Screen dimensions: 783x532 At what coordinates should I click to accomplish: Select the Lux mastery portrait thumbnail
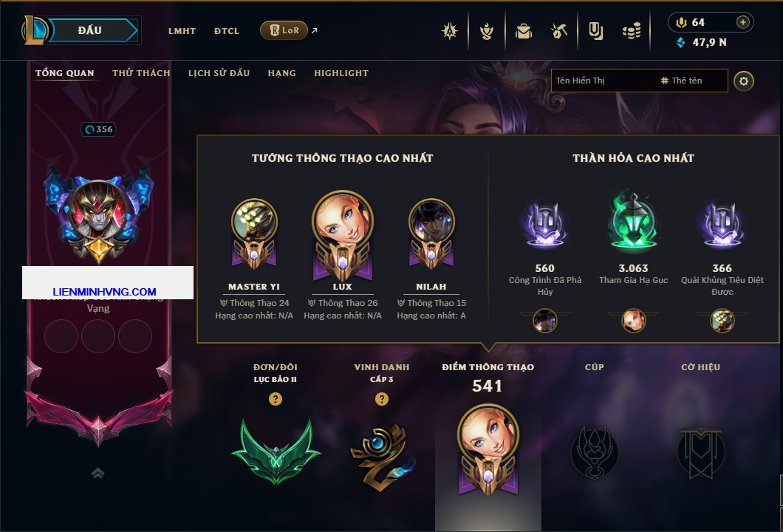pyautogui.click(x=633, y=320)
